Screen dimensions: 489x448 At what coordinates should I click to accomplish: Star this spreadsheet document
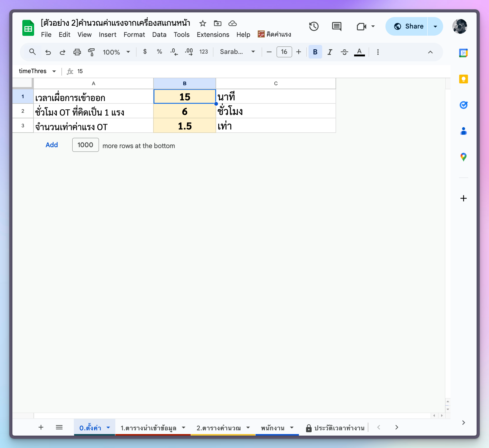click(x=203, y=23)
